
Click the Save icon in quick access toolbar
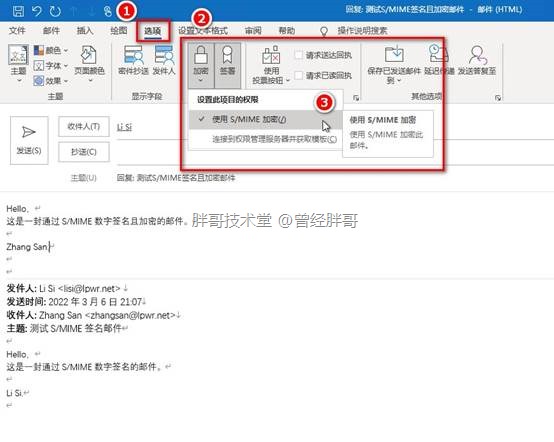pyautogui.click(x=18, y=11)
